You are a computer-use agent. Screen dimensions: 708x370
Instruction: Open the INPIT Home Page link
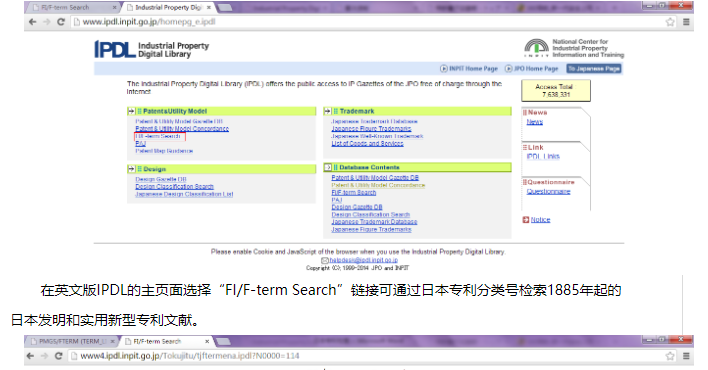[469, 69]
